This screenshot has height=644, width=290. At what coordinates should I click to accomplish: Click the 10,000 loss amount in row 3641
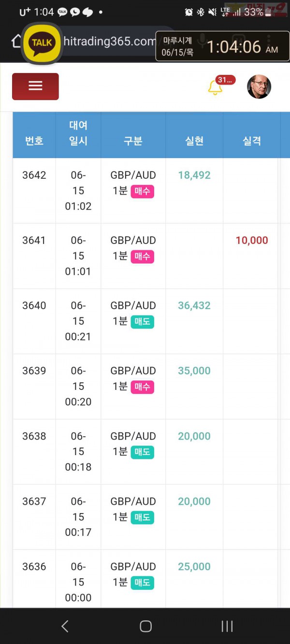click(x=252, y=240)
